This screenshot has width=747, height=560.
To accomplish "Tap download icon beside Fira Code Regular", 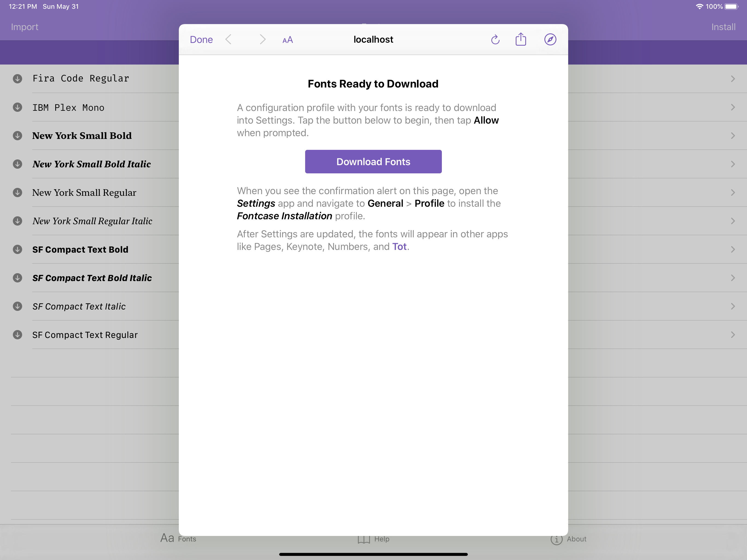I will point(17,79).
